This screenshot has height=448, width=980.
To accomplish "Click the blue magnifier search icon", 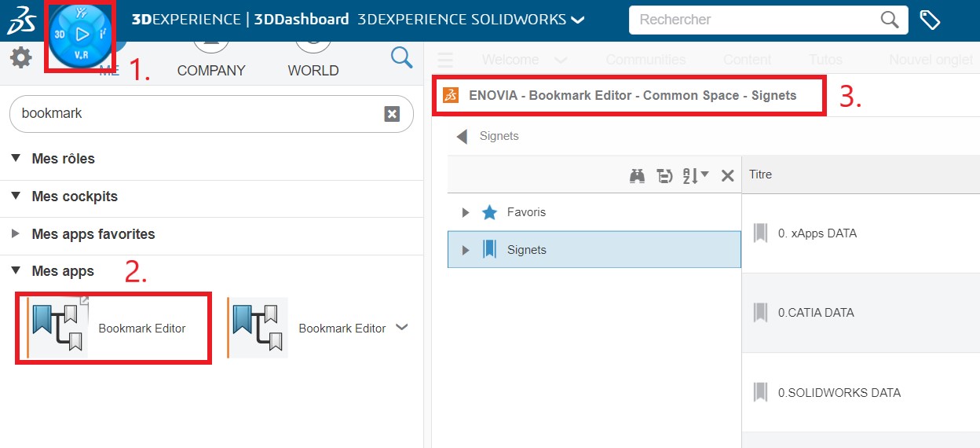I will point(401,57).
